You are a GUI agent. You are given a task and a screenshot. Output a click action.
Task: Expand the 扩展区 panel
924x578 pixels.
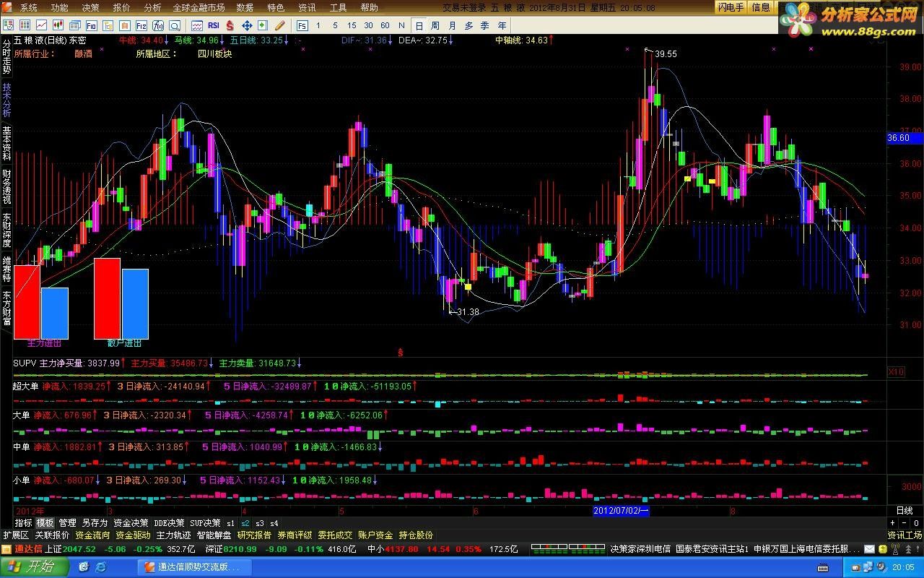(16, 535)
